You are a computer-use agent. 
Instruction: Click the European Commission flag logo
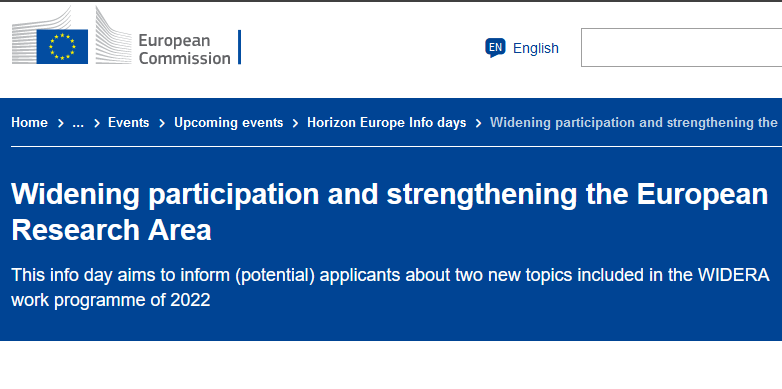(x=62, y=46)
